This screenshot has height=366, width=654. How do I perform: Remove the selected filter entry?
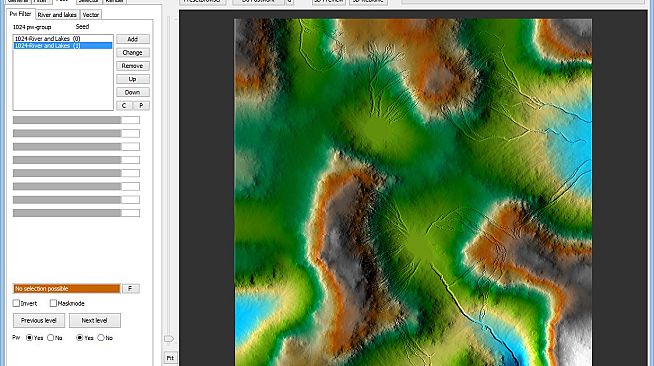(x=133, y=66)
